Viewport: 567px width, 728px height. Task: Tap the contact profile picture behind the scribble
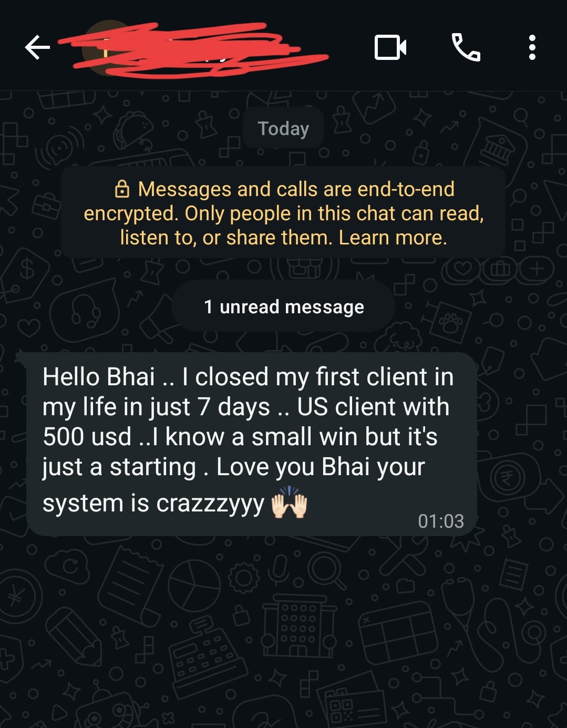click(x=108, y=48)
